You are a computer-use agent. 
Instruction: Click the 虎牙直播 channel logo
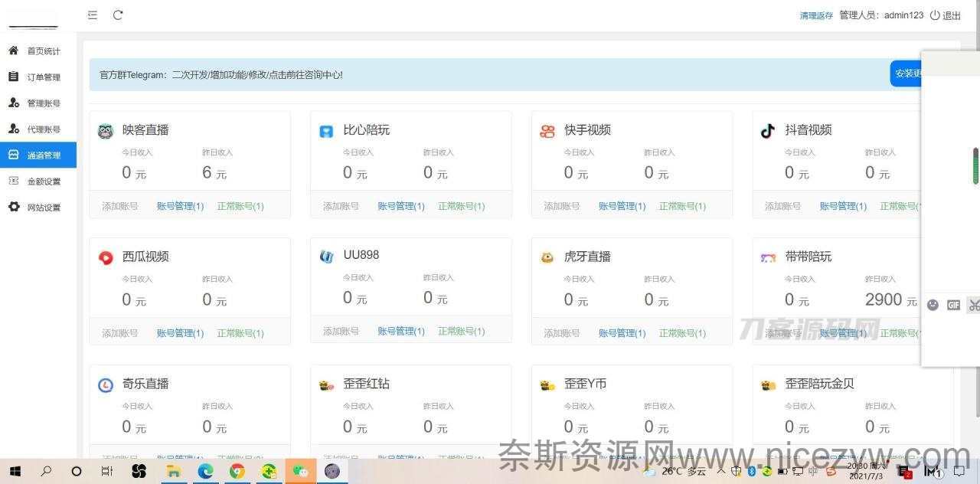547,257
